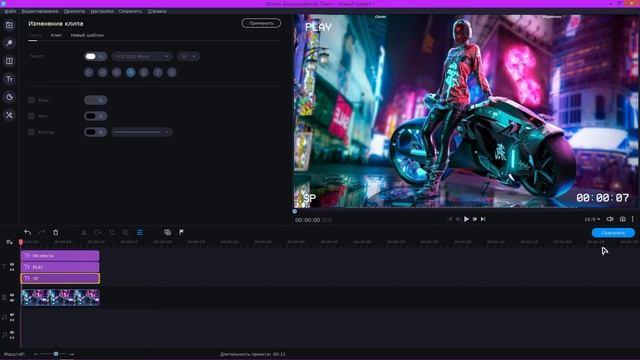This screenshot has height=360, width=640.
Task: Open the font size dropdown
Action: [188, 56]
